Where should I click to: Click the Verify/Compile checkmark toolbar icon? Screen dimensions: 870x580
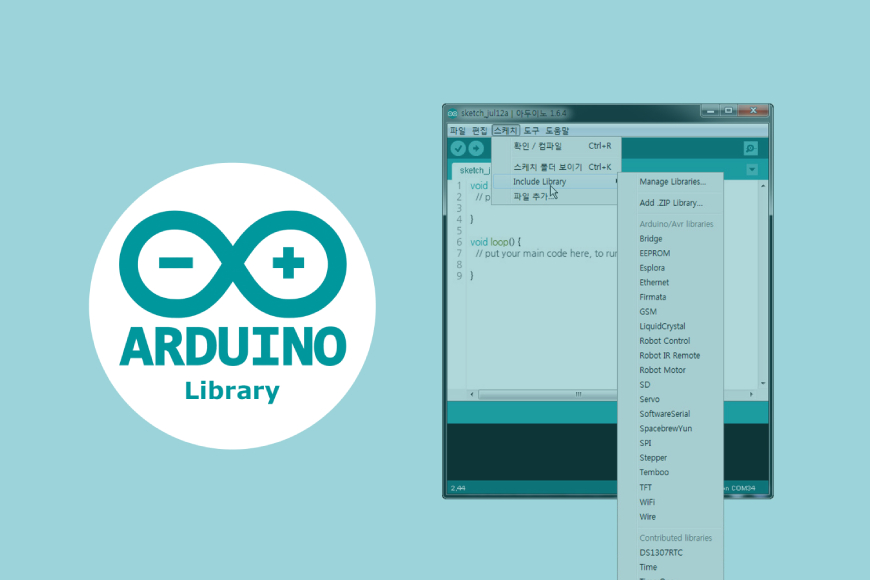click(457, 148)
